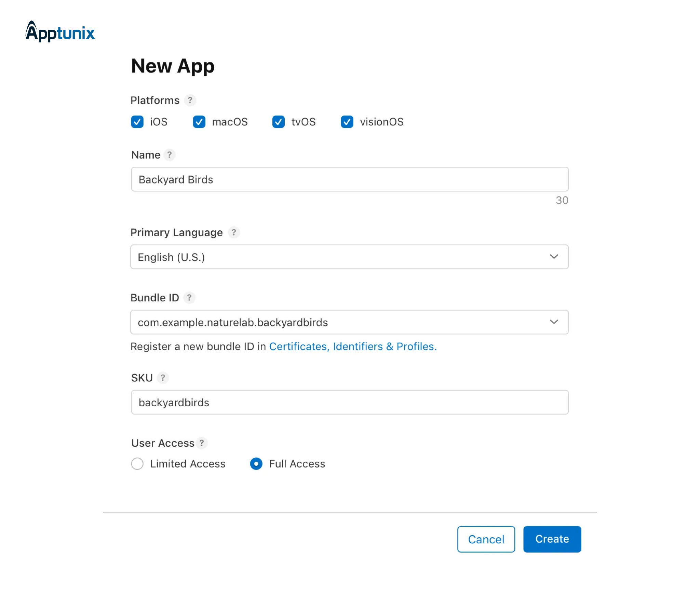
Task: Click the SKU help icon
Action: pos(163,378)
